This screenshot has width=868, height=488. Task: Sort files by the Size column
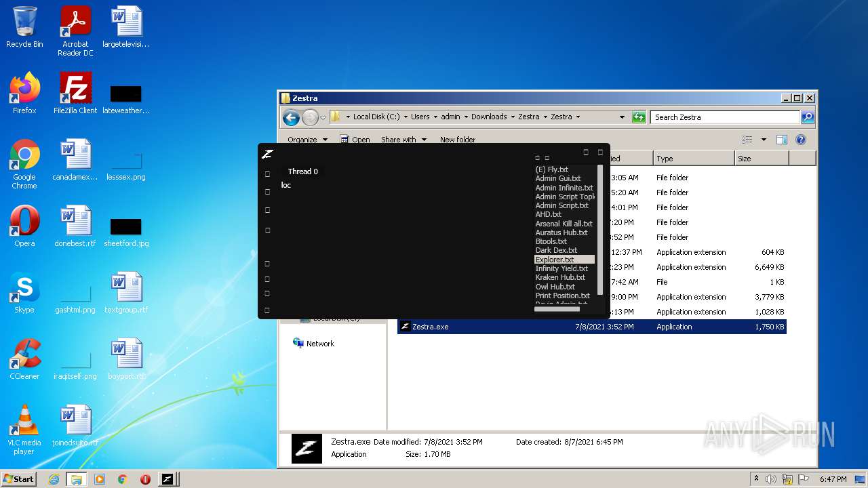coord(762,159)
